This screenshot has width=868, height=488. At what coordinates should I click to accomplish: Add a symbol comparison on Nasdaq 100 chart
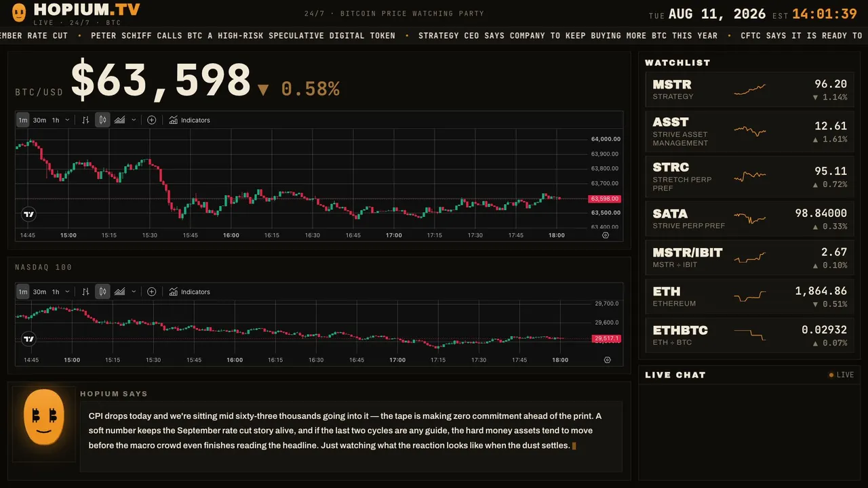pos(152,291)
